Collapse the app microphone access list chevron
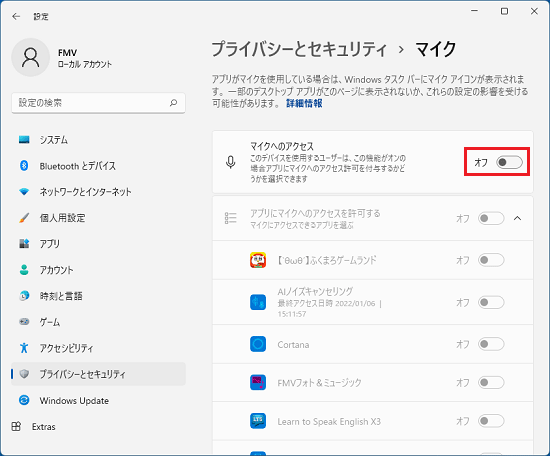Screen dimensions: 550x456 click(x=517, y=218)
